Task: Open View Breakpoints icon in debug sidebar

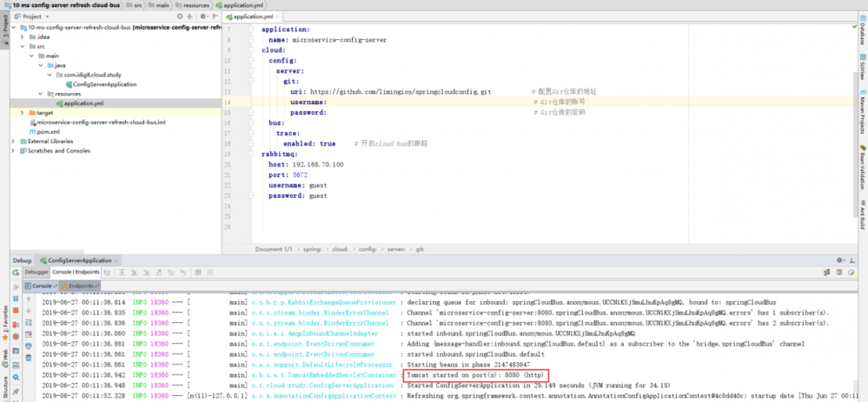Action: (x=16, y=325)
